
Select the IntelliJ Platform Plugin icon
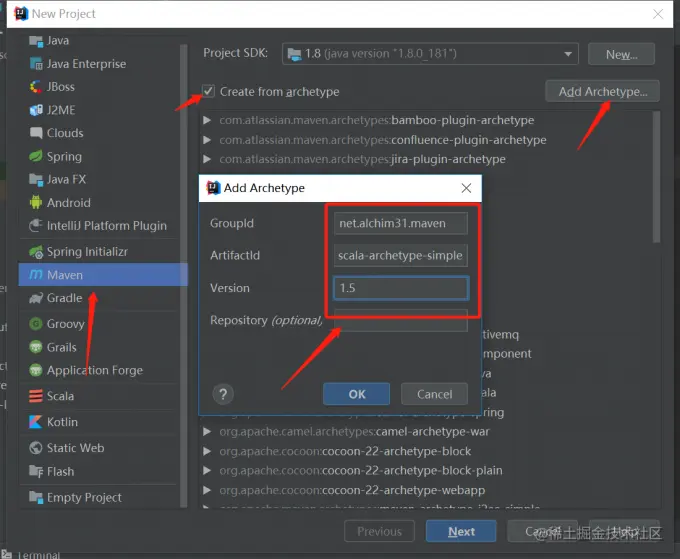[x=36, y=226]
